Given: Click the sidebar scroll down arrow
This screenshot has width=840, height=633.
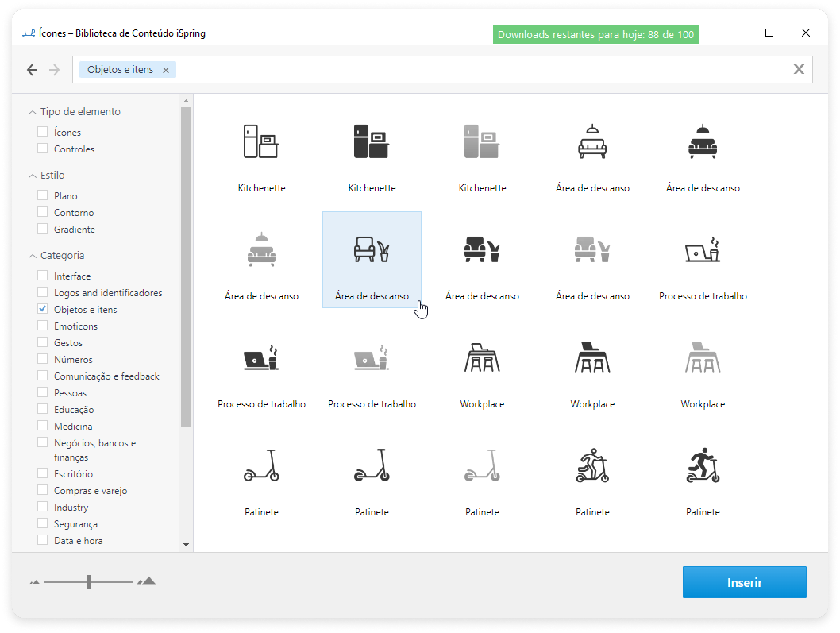Looking at the screenshot, I should 186,544.
